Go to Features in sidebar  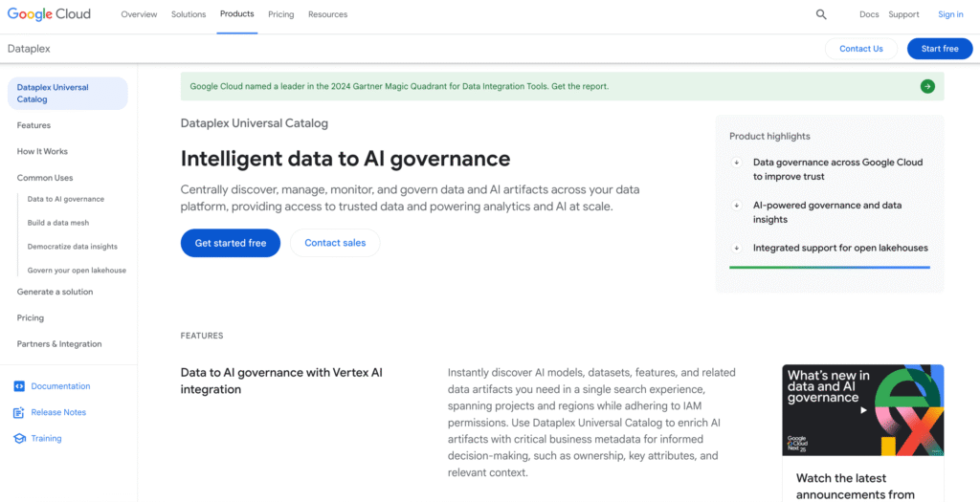point(33,125)
